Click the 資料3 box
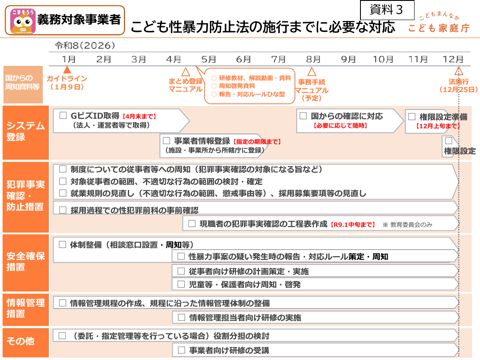Screen dimensions: 480x360 pyautogui.click(x=387, y=10)
